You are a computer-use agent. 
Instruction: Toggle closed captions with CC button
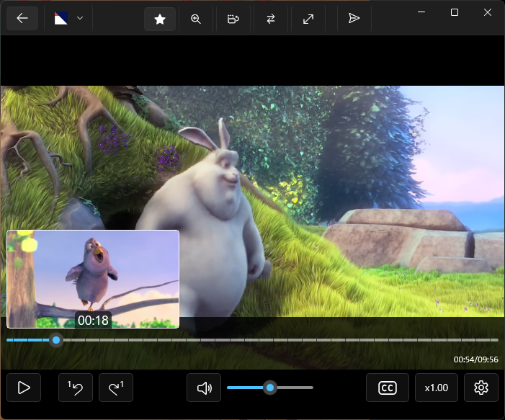coord(388,388)
